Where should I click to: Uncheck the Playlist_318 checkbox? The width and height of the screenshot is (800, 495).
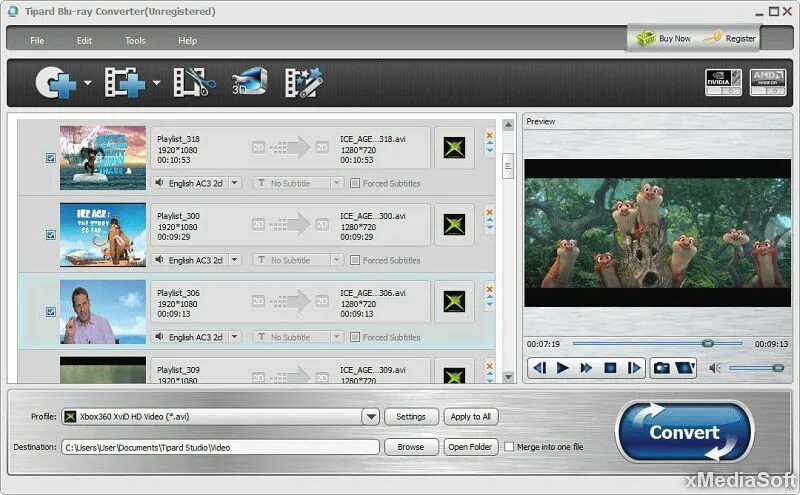click(x=51, y=158)
